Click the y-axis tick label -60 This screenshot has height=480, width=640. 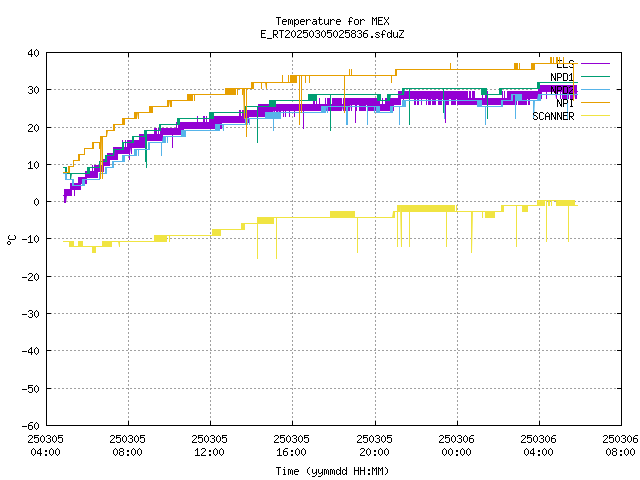click(x=31, y=426)
